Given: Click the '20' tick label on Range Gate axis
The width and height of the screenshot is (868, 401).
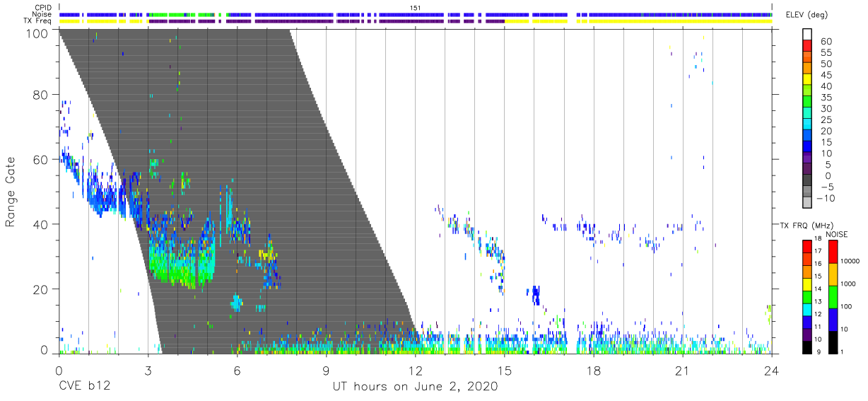Looking at the screenshot, I should [x=41, y=289].
